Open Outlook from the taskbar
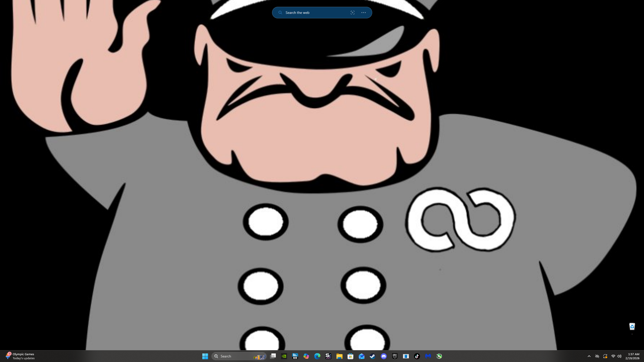The width and height of the screenshot is (644, 362). pyautogui.click(x=361, y=356)
